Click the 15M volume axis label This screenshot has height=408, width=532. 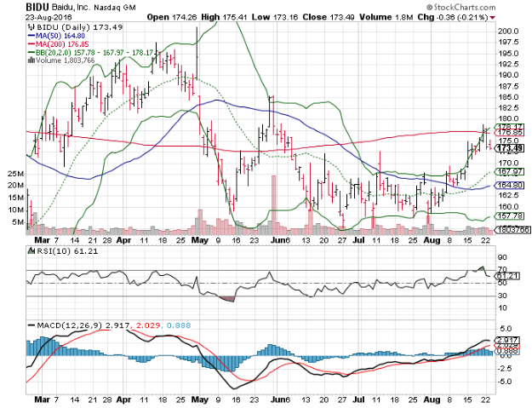pos(16,198)
